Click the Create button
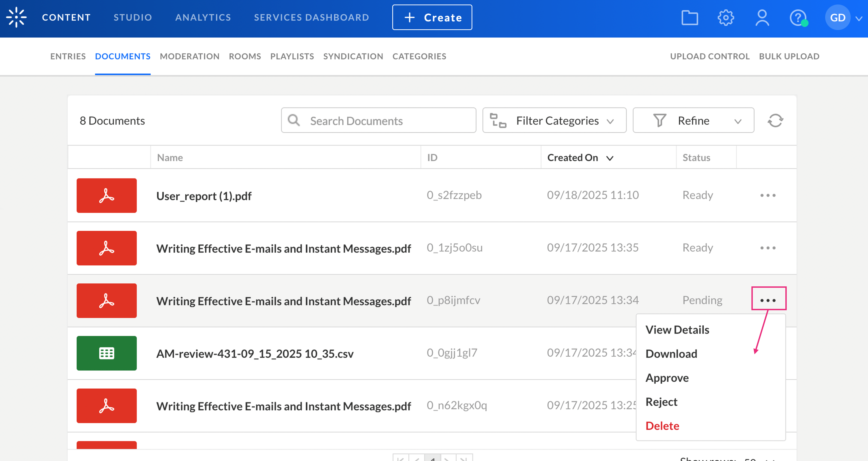The image size is (868, 461). pos(432,18)
